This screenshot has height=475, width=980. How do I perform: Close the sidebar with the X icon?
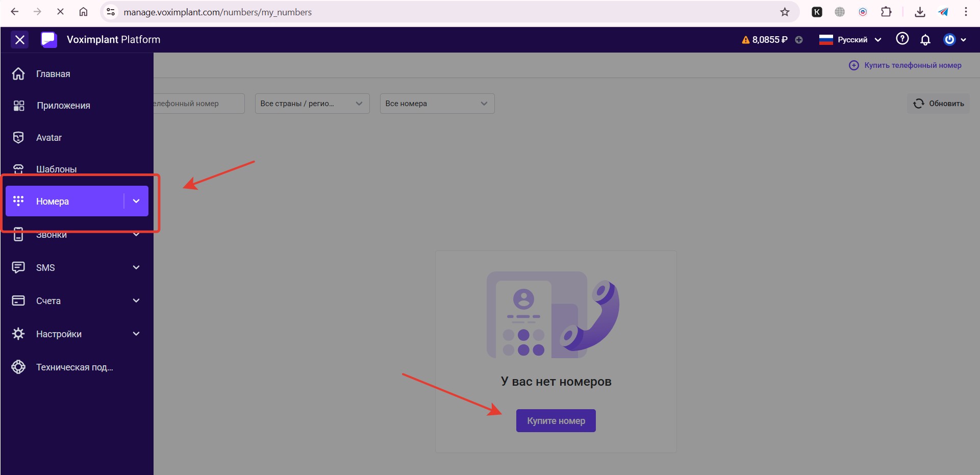coord(20,40)
